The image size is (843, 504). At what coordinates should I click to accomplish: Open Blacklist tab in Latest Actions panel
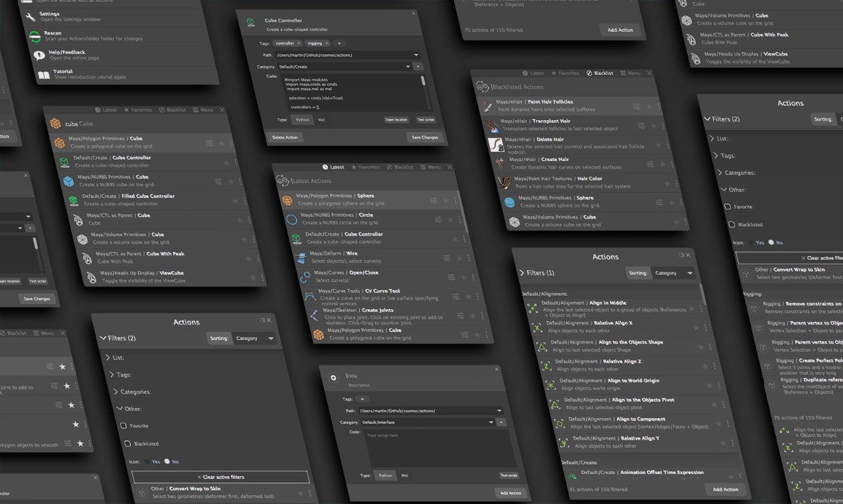tap(400, 167)
